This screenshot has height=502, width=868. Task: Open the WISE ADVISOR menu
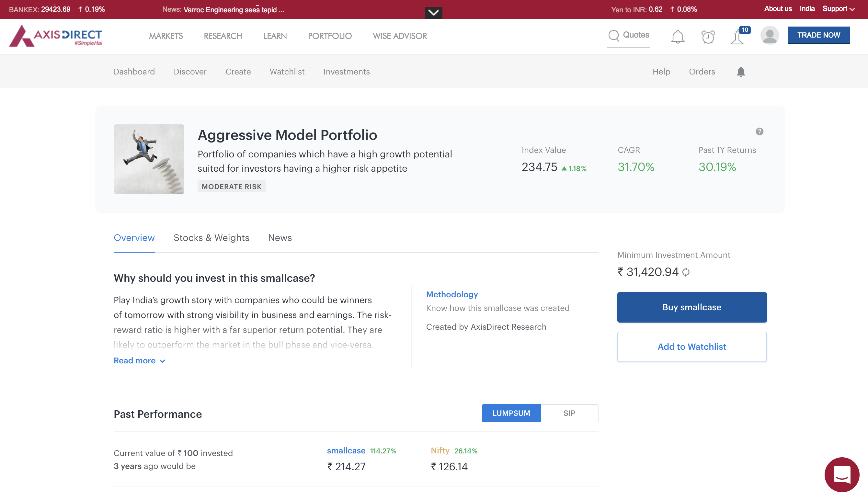(x=400, y=36)
